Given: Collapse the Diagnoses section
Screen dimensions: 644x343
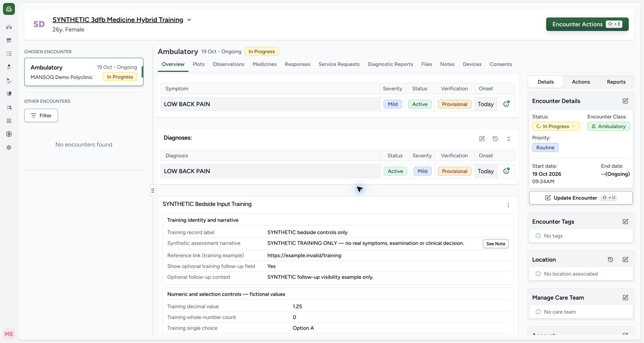Looking at the screenshot, I should [x=509, y=139].
